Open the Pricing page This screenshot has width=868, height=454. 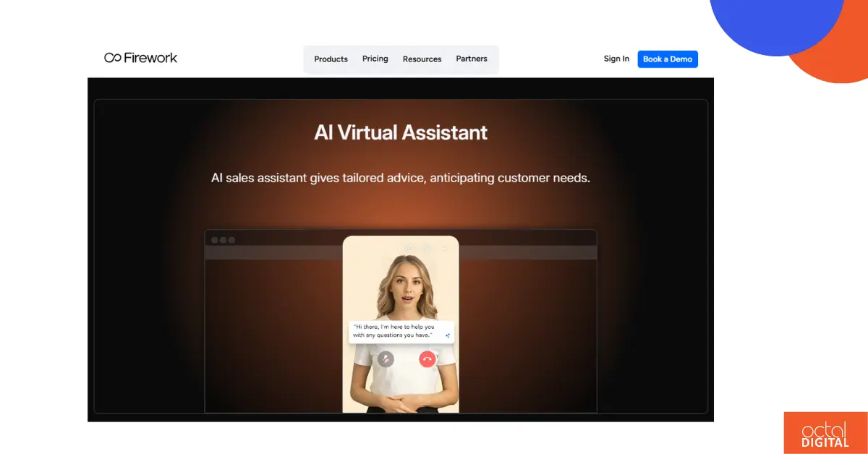(375, 59)
